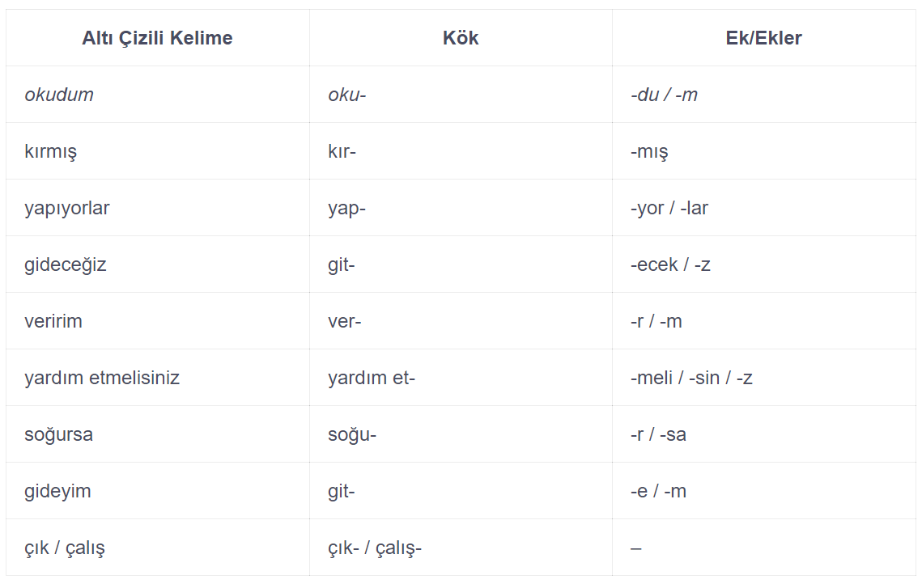Click the suffix cell "-yor / -lar"
The height and width of the screenshot is (588, 922).
click(x=669, y=208)
